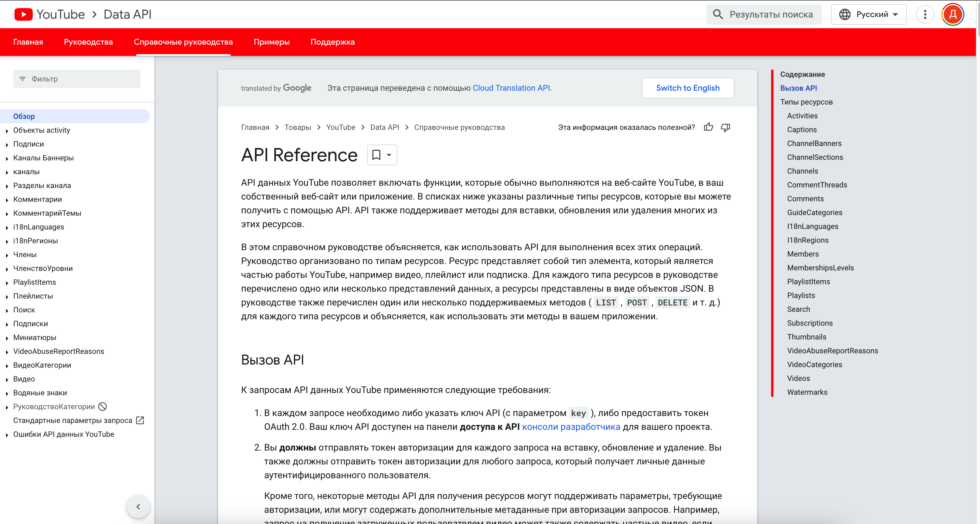Screen dimensions: 980x524
Task: Expand the Подписи tree item
Action: point(7,145)
